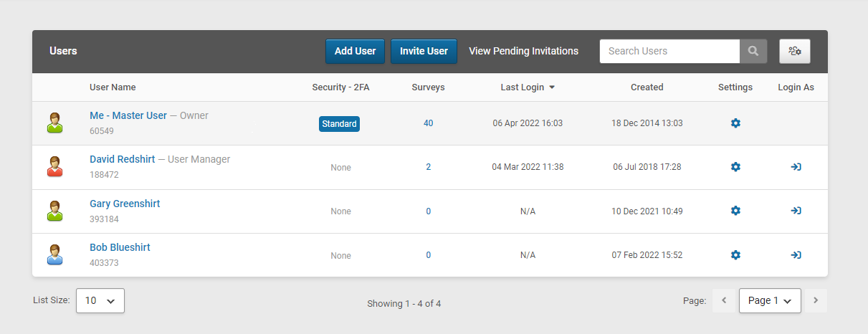The image size is (868, 334).
Task: Focus the Search Users input field
Action: (x=669, y=51)
